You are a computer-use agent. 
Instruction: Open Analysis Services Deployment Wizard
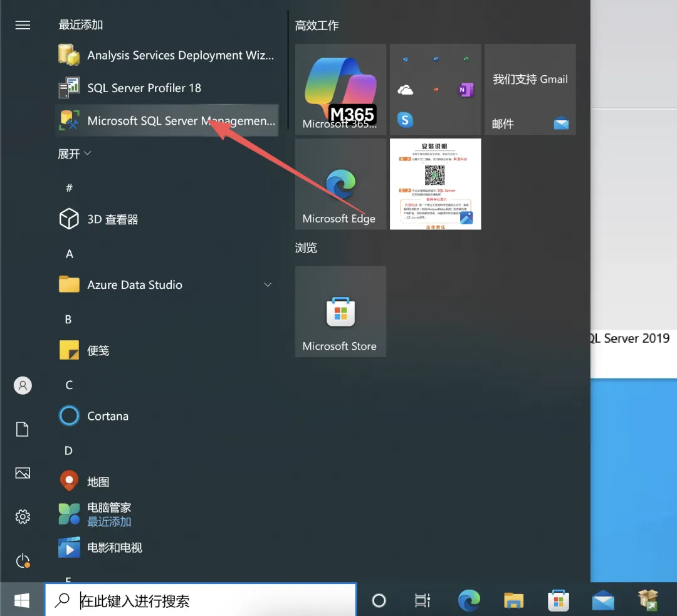tap(167, 55)
